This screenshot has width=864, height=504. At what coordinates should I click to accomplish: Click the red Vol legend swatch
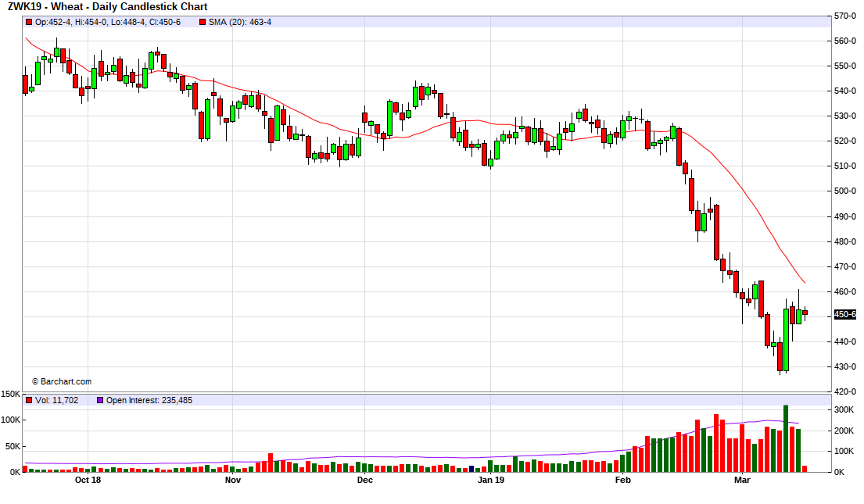click(29, 400)
